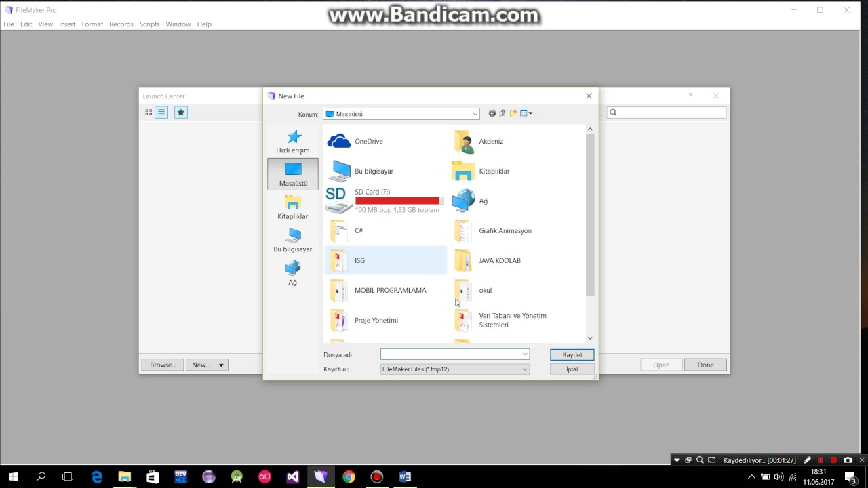Click Done in Launch Center
Image resolution: width=868 pixels, height=488 pixels.
click(705, 365)
